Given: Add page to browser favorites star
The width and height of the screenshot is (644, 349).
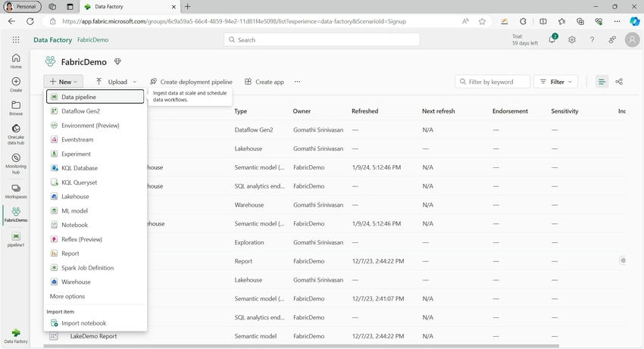Looking at the screenshot, I should tap(482, 21).
